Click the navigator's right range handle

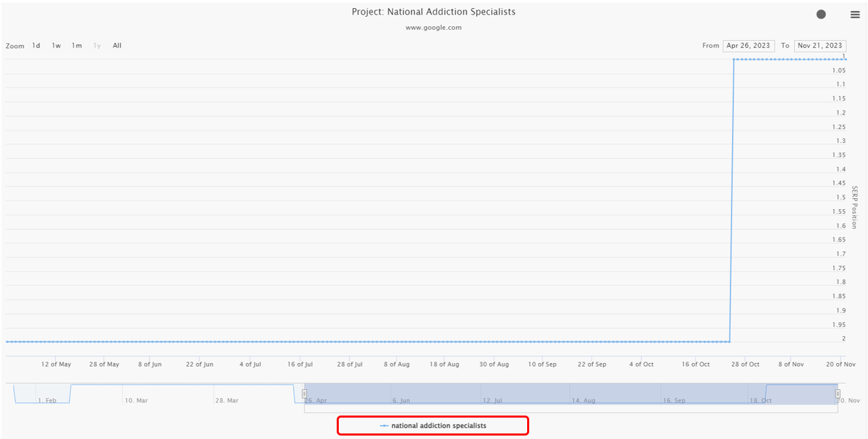pyautogui.click(x=838, y=393)
